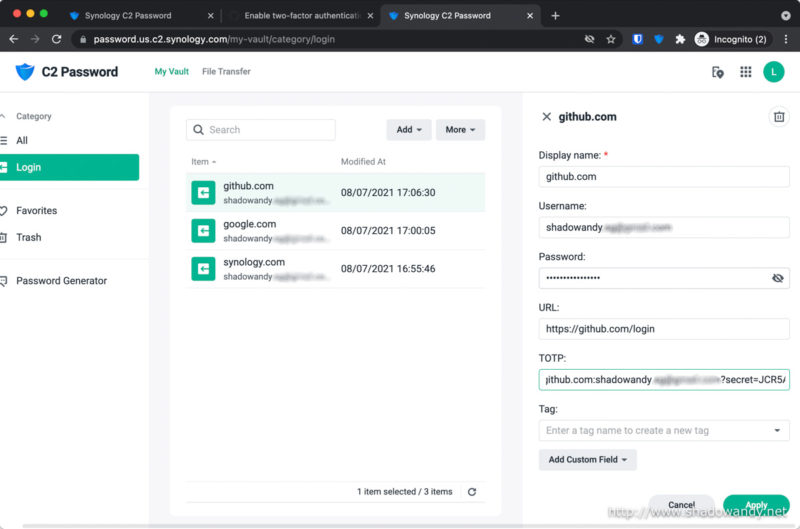Viewport: 800px width, 529px height.
Task: Switch to My Vault tab
Action: (x=171, y=71)
